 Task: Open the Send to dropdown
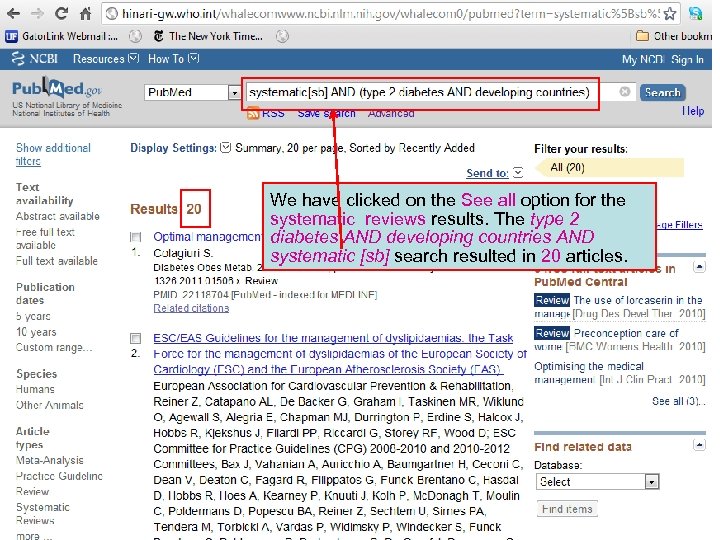(x=495, y=173)
